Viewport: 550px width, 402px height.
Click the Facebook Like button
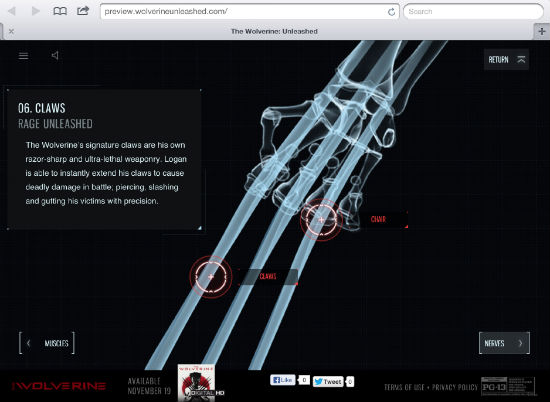click(x=283, y=380)
